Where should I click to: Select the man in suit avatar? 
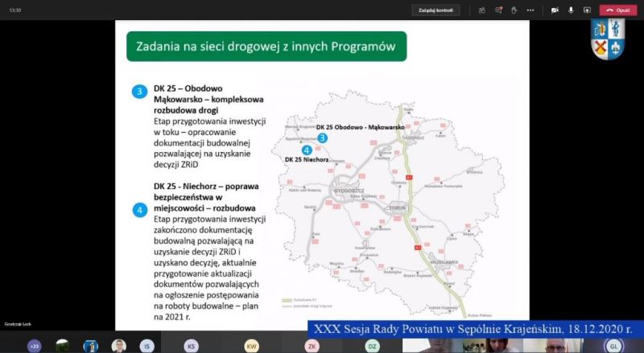[118, 346]
